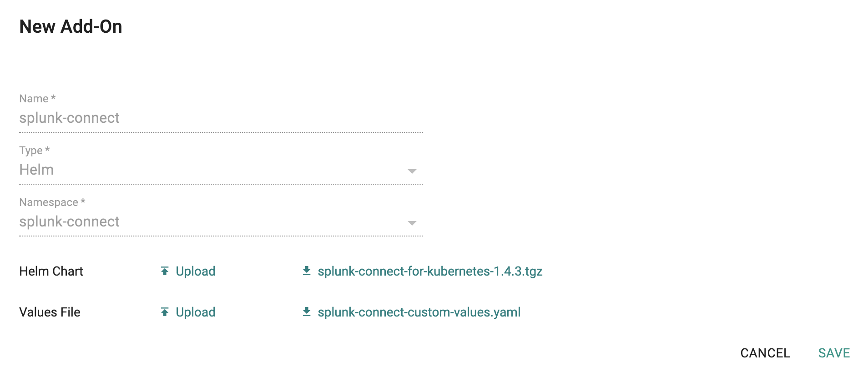868x372 pixels.
Task: Click the Name field containing splunk-connect
Action: (221, 118)
